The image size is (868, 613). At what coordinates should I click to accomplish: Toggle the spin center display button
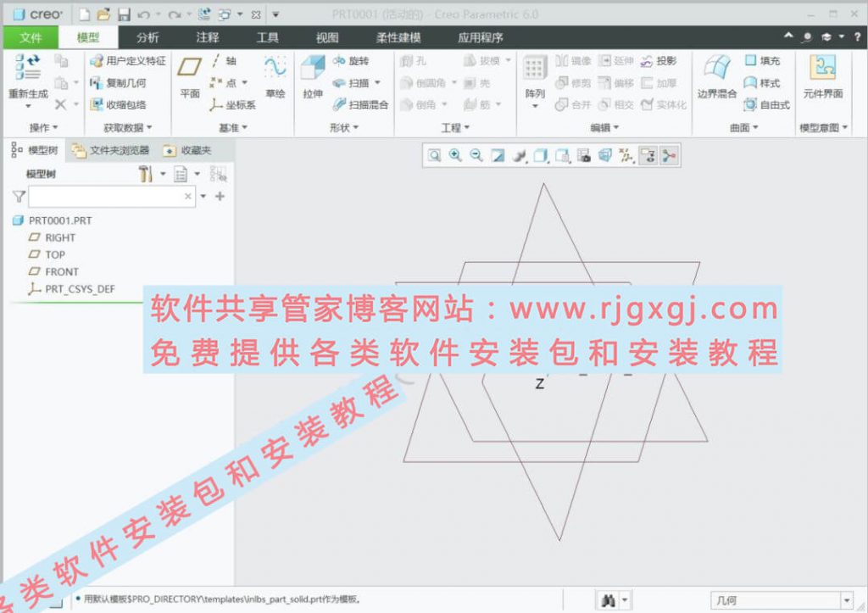pos(669,156)
